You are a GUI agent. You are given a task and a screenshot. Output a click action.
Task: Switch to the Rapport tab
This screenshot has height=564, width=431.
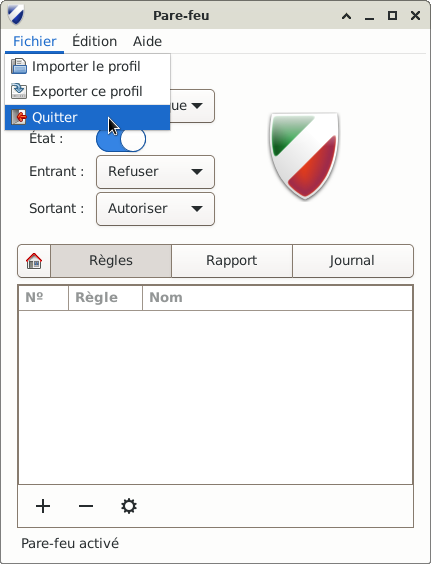pyautogui.click(x=232, y=261)
